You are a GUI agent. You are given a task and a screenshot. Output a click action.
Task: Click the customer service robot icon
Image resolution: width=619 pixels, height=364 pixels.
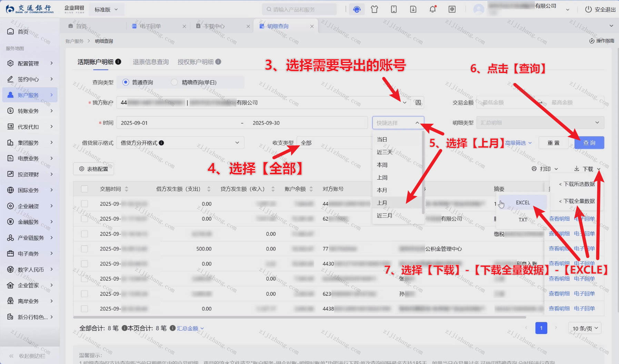[357, 9]
